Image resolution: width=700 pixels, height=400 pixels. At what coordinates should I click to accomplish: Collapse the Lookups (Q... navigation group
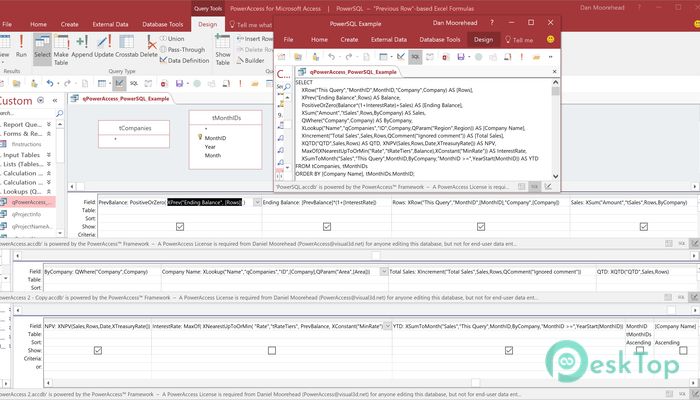(x=49, y=192)
